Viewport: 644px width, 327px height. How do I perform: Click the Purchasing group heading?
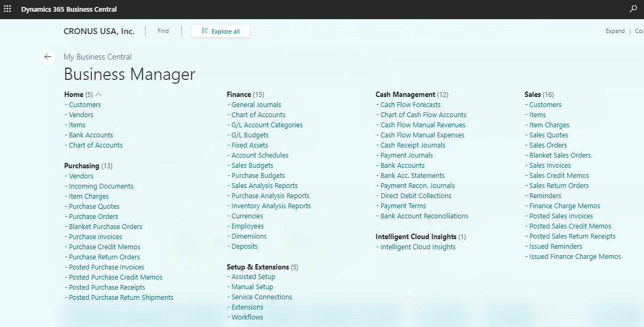point(82,166)
